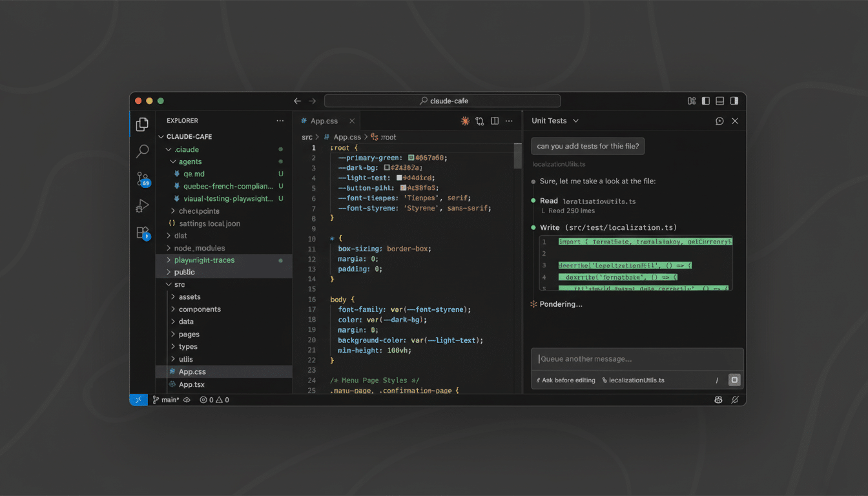868x496 pixels.
Task: Click the Claude spark icon in editor toolbar
Action: click(464, 121)
